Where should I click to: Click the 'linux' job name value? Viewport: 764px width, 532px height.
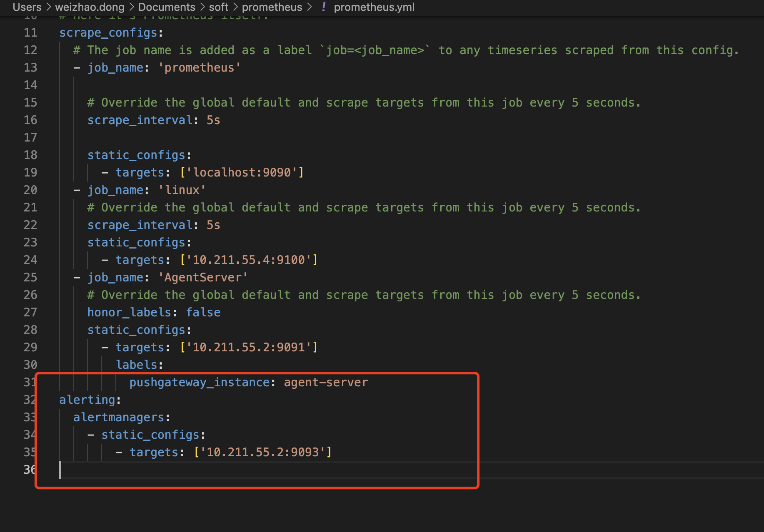click(182, 190)
